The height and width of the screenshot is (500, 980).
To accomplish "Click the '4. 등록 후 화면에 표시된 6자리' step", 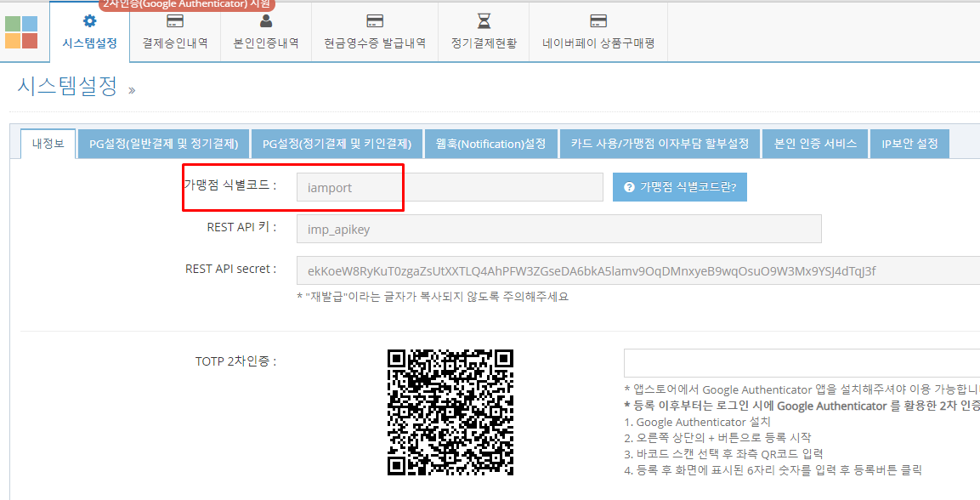I will 773,469.
